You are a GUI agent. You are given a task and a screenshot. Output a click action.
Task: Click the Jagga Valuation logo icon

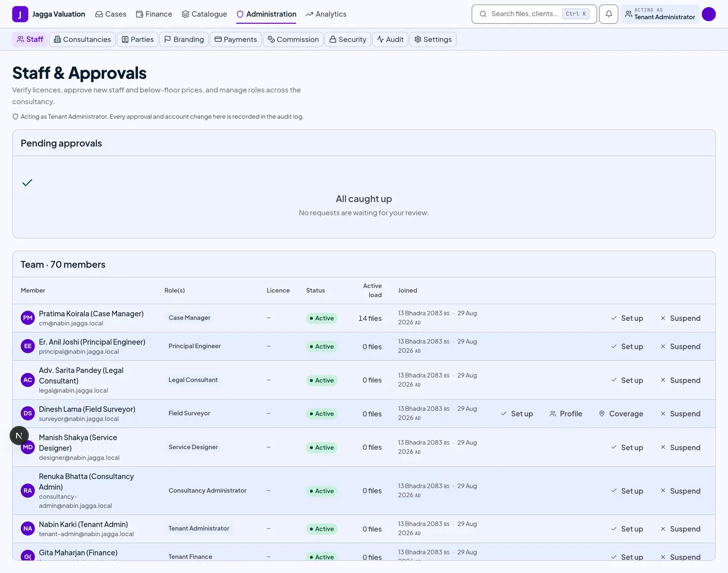coord(20,14)
